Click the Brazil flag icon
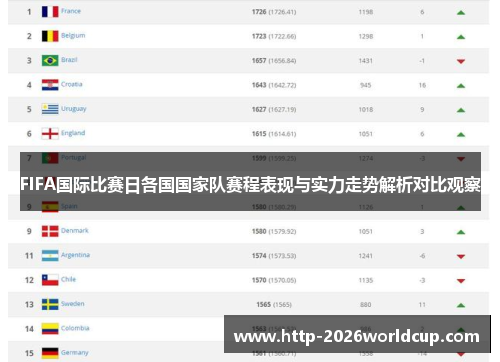Viewport: 500px width, 362px height. click(x=50, y=60)
